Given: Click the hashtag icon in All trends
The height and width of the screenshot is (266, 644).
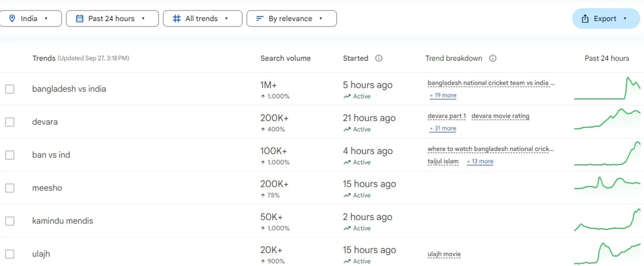Looking at the screenshot, I should (176, 18).
